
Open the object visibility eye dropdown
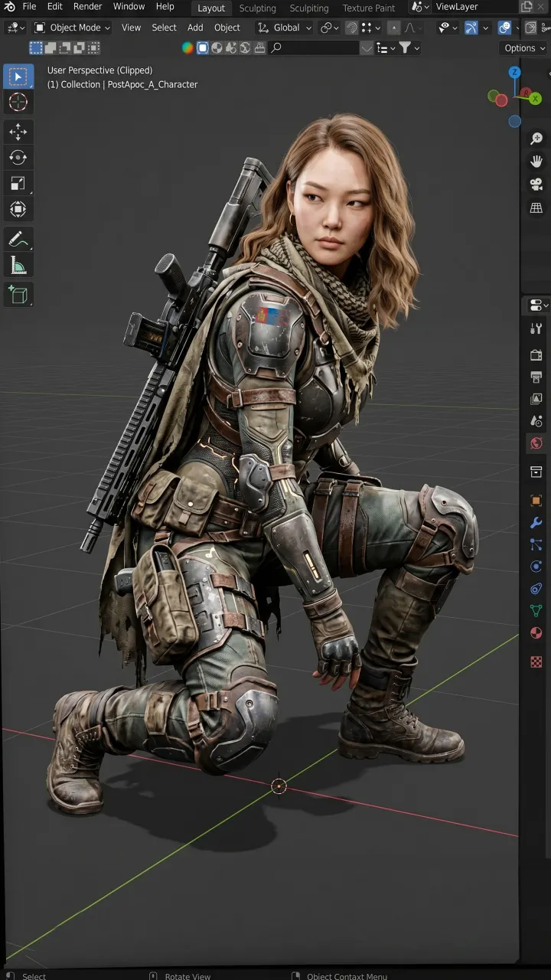coord(448,28)
